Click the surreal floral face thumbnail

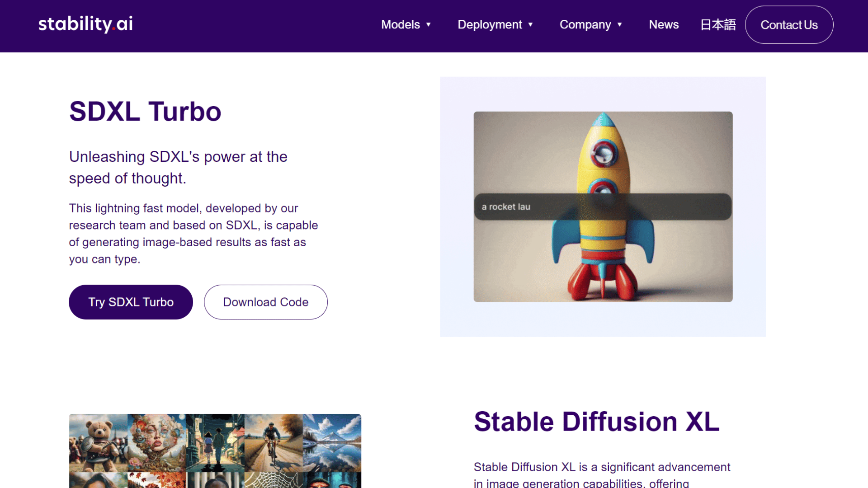point(156,443)
